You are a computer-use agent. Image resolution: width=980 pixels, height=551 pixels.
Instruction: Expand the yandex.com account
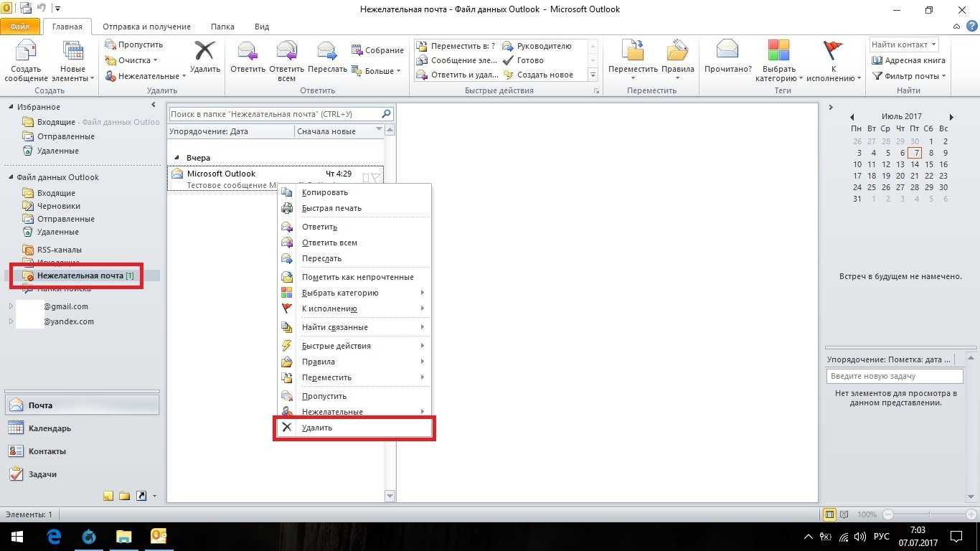[11, 321]
